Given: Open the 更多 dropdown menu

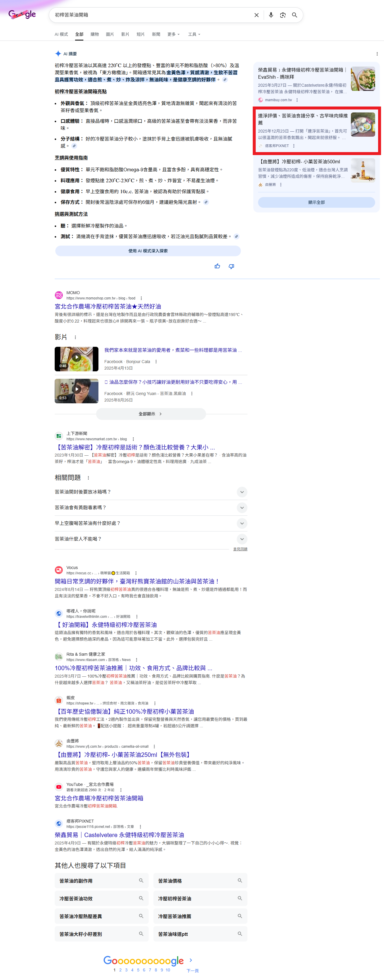Looking at the screenshot, I should 173,34.
